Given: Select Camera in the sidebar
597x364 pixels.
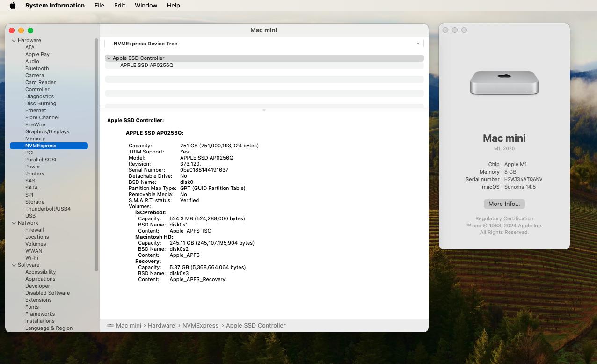Looking at the screenshot, I should [35, 75].
